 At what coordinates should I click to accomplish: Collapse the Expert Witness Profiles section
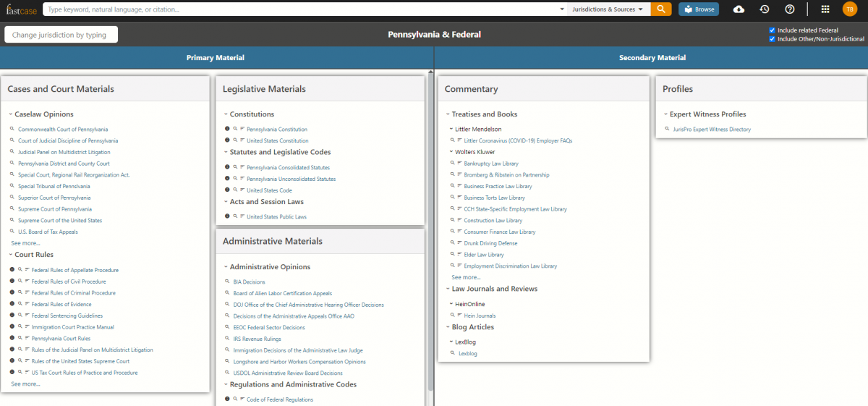coord(665,114)
